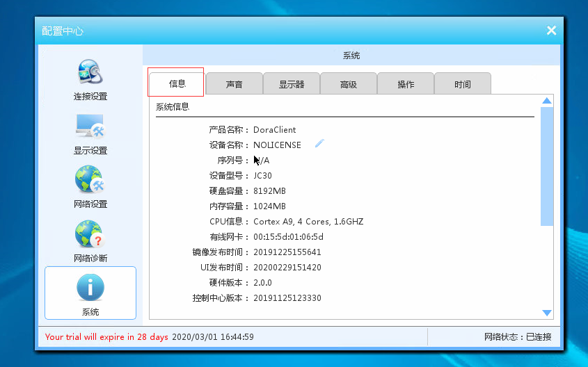The image size is (588, 367).
Task: Click the date and time in status bar
Action: [x=213, y=337]
